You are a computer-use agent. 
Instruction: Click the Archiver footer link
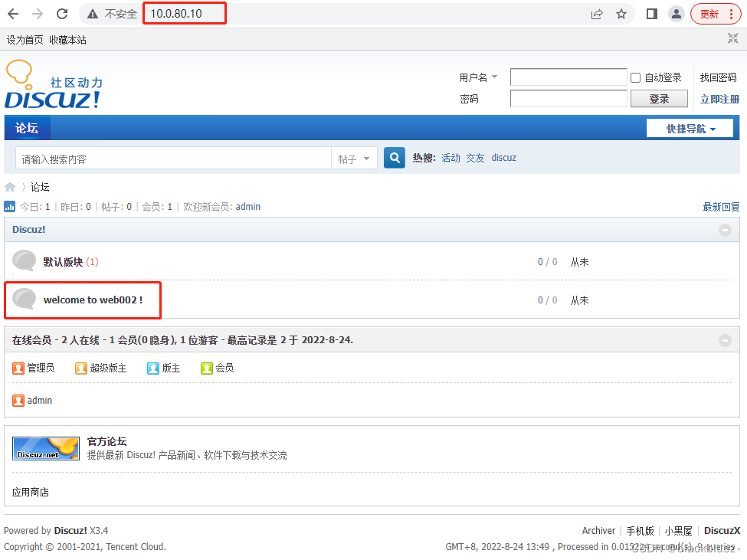coord(598,530)
